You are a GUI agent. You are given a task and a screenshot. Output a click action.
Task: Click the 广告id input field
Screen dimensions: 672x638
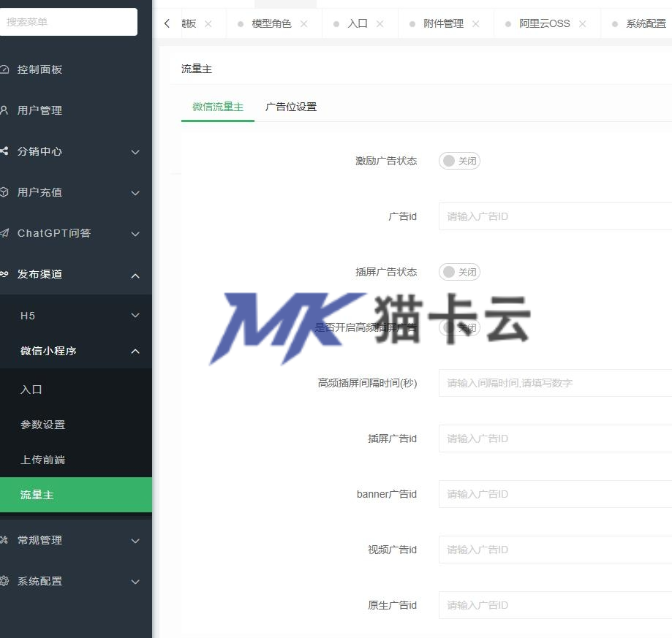pyautogui.click(x=556, y=216)
